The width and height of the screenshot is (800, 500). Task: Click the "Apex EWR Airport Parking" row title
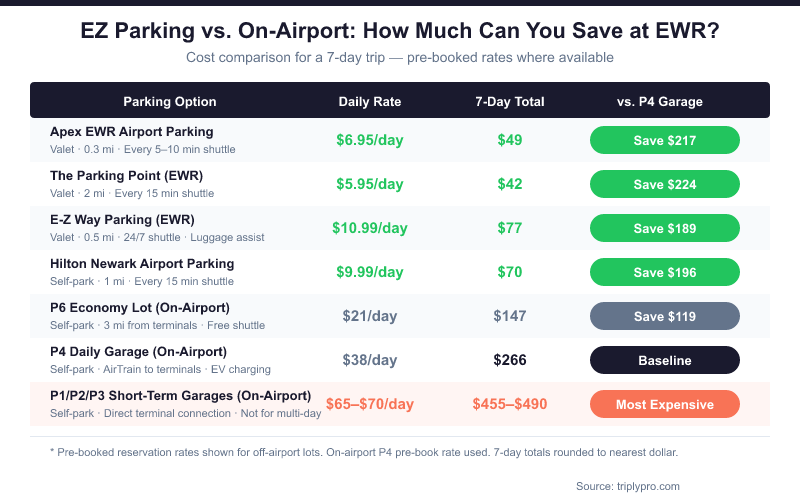(x=131, y=132)
